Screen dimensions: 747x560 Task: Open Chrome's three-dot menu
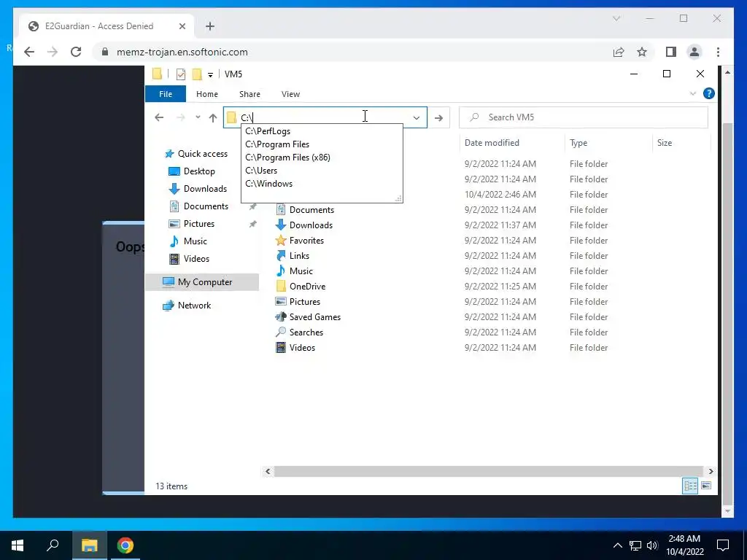coord(718,52)
